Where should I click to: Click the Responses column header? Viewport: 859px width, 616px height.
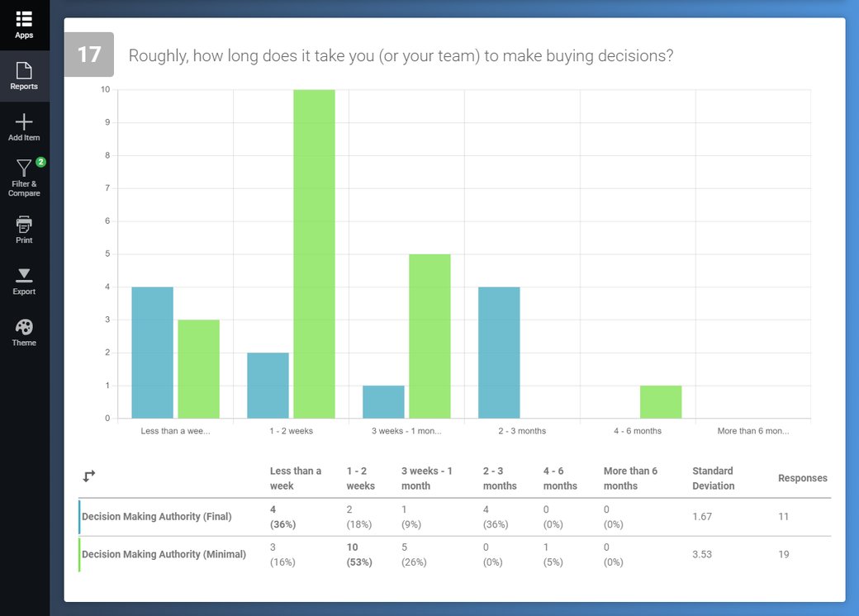(803, 477)
